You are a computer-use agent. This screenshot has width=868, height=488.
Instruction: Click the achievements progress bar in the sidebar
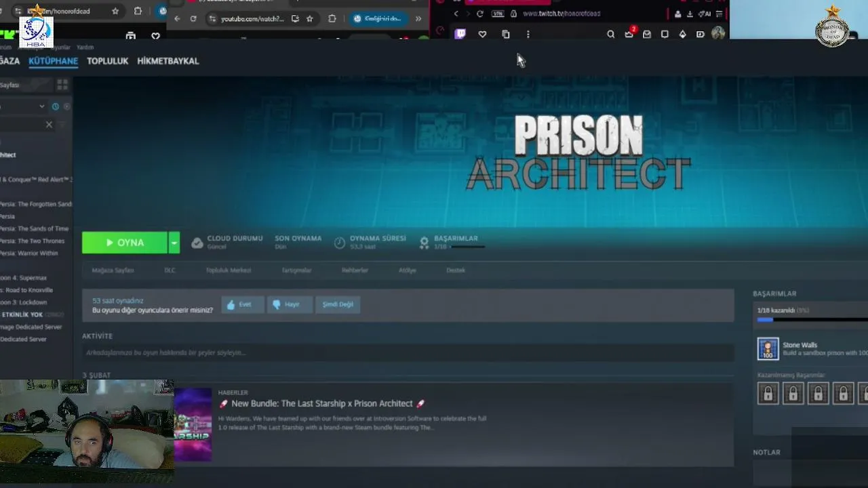coord(812,319)
